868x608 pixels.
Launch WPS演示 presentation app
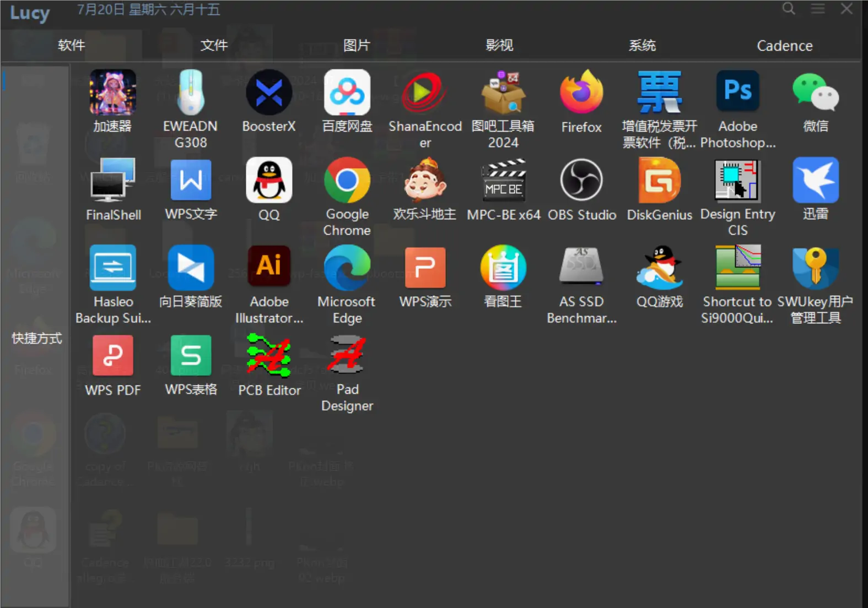tap(425, 268)
